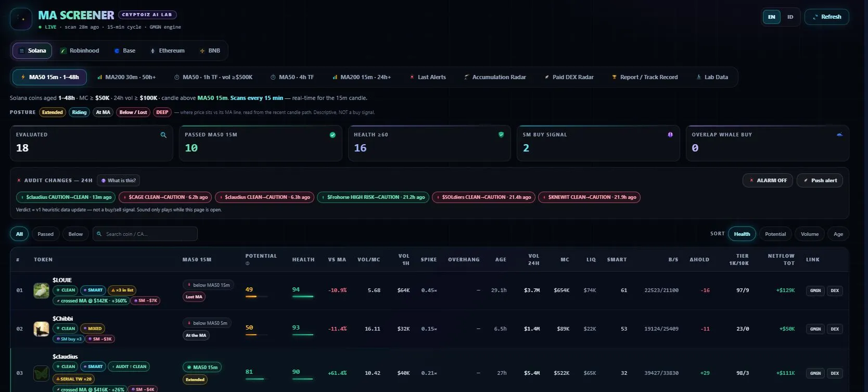Select the Robinhood chain tab

pos(79,51)
